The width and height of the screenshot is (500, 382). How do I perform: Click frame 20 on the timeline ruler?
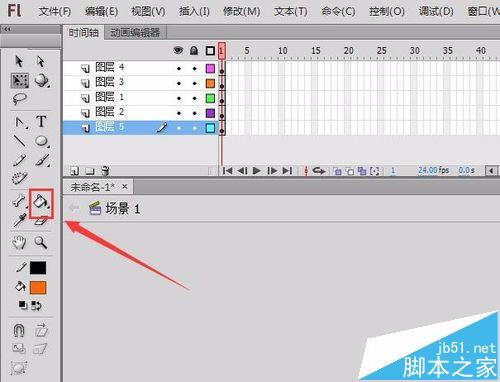[349, 51]
